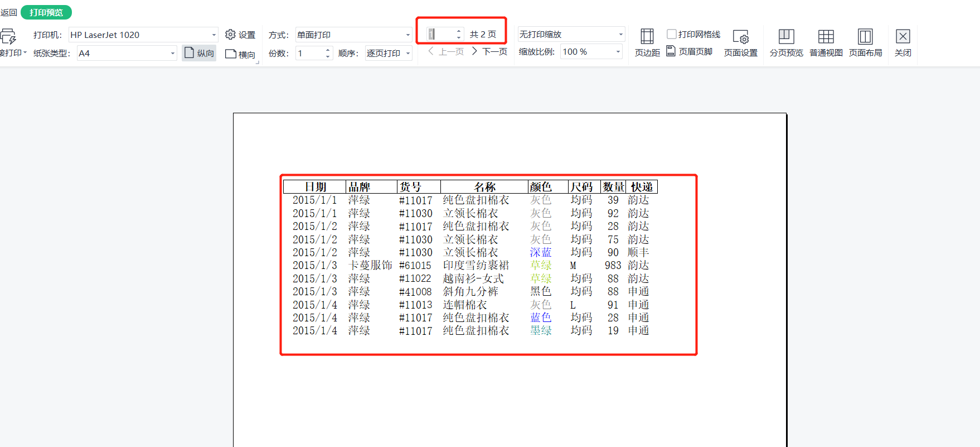Click courier cell 顺丰
Screen dimensions: 980x447
click(638, 252)
